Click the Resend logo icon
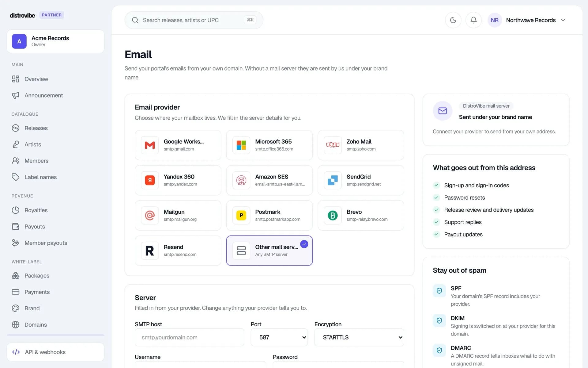The height and width of the screenshot is (368, 588). (150, 251)
